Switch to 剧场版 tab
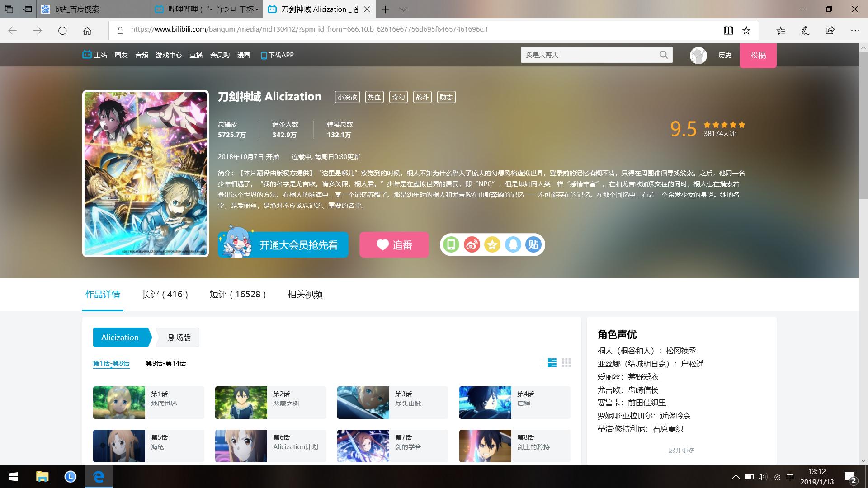The height and width of the screenshot is (488, 868). 178,337
